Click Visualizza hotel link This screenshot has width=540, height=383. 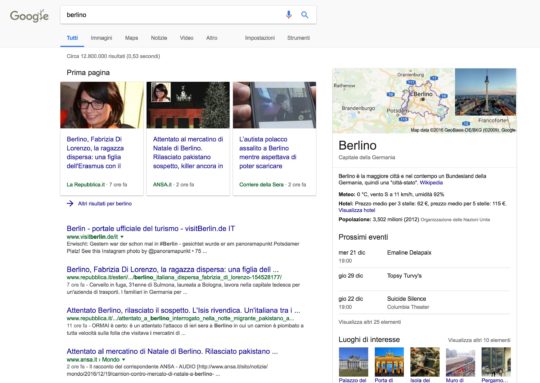pyautogui.click(x=357, y=210)
